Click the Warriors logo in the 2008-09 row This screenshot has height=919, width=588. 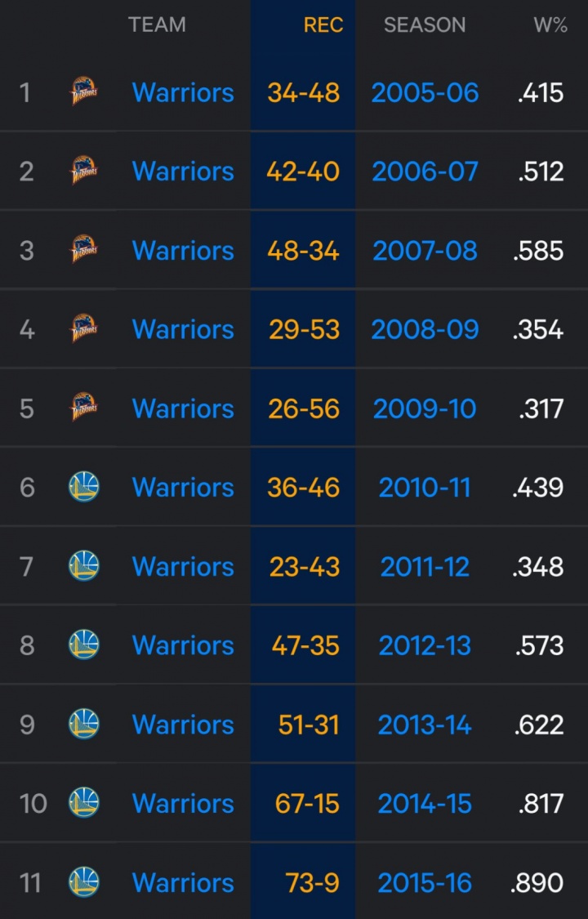pos(83,329)
